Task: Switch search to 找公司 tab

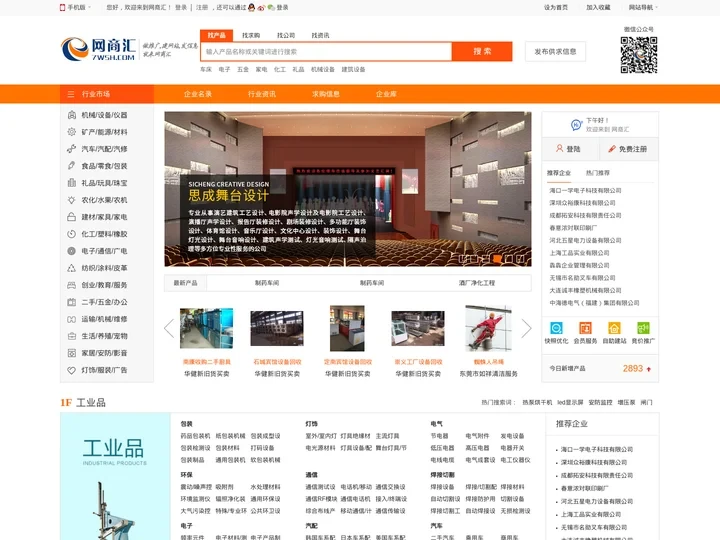Action: pyautogui.click(x=286, y=35)
